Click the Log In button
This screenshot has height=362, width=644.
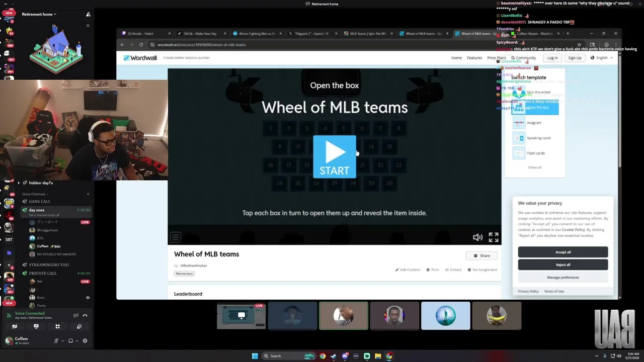click(552, 58)
